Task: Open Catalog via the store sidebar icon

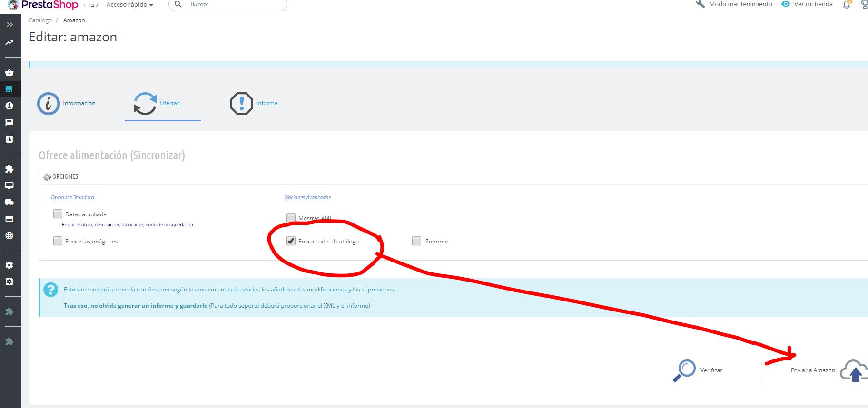Action: 9,89
